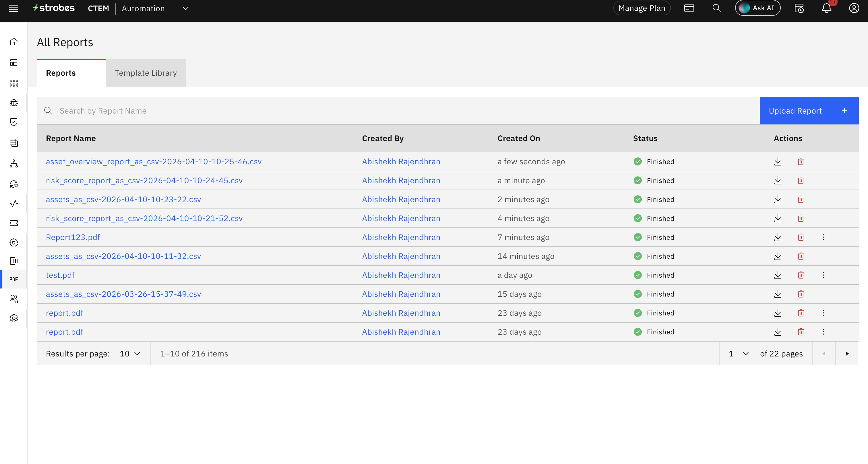
Task: Go to next page arrow
Action: (847, 354)
